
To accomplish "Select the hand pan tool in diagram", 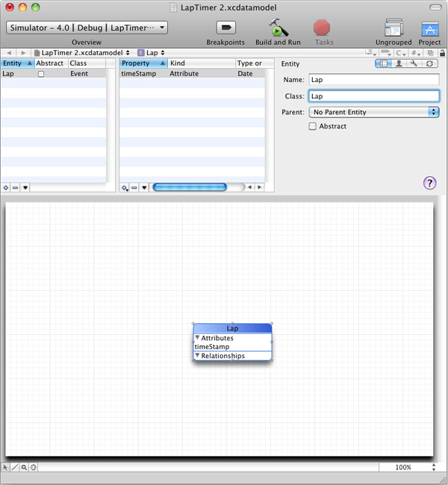I will [x=33, y=467].
